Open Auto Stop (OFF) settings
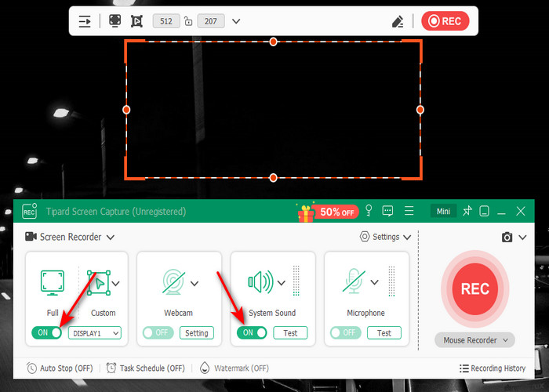The width and height of the screenshot is (549, 392). [x=60, y=368]
